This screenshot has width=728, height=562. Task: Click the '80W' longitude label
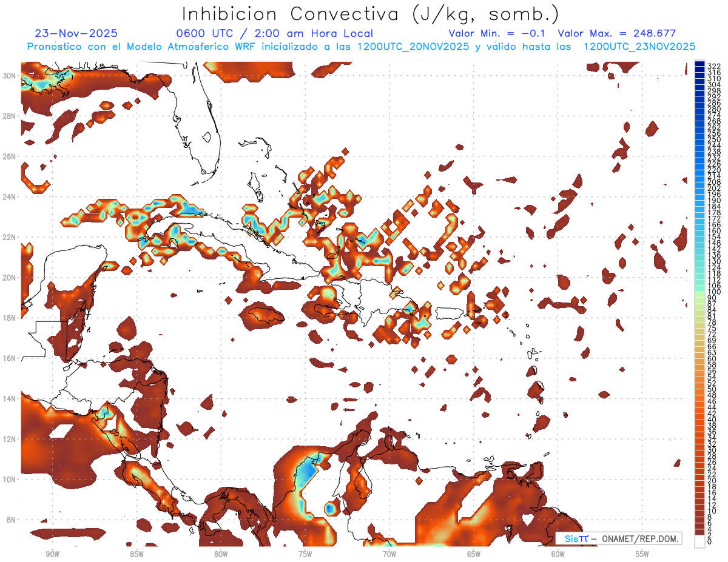(221, 554)
